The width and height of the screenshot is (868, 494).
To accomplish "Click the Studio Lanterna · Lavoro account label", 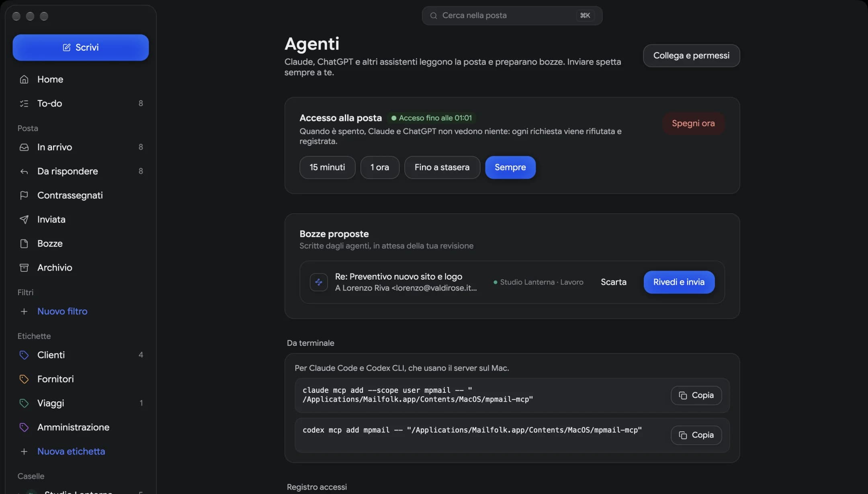I will click(538, 282).
